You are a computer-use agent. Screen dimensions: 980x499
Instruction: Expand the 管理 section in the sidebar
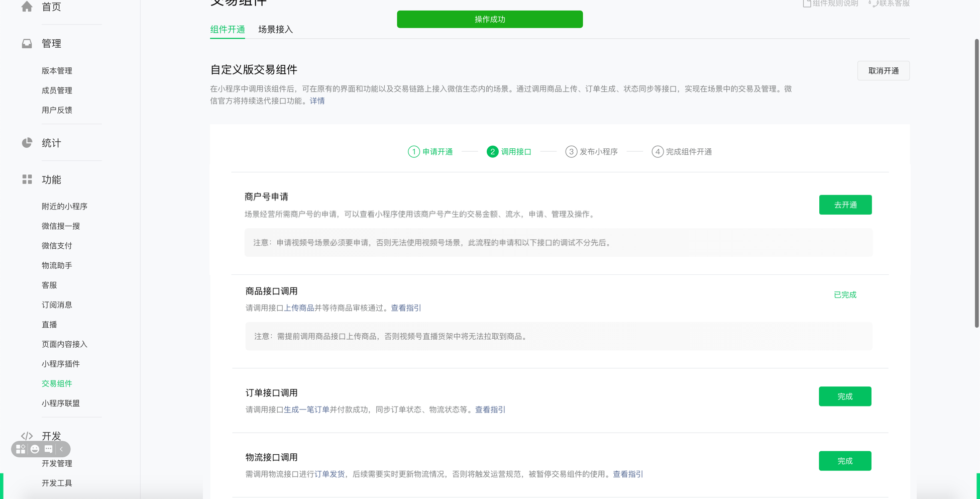point(51,43)
